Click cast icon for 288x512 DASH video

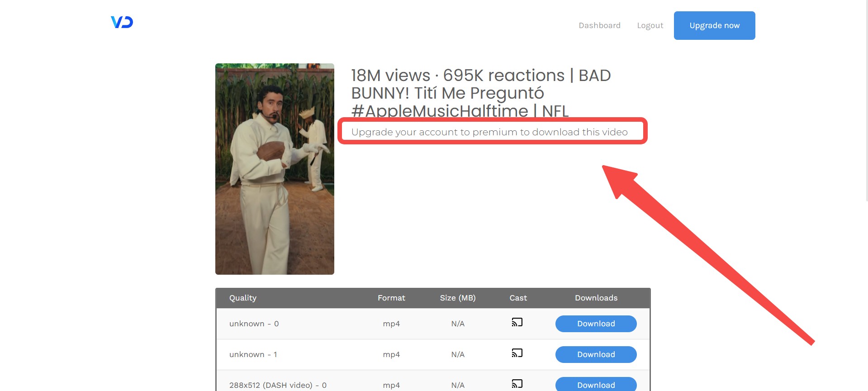click(517, 384)
